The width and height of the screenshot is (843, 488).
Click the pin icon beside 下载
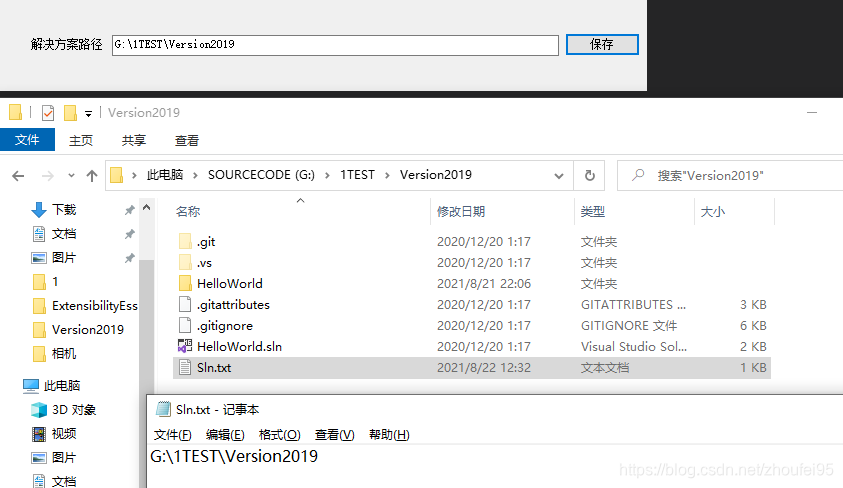(x=130, y=210)
